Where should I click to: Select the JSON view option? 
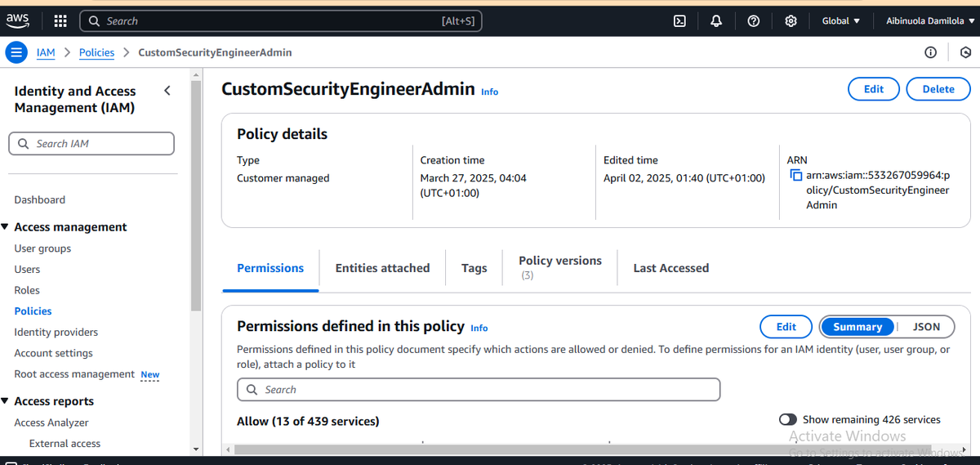(926, 327)
